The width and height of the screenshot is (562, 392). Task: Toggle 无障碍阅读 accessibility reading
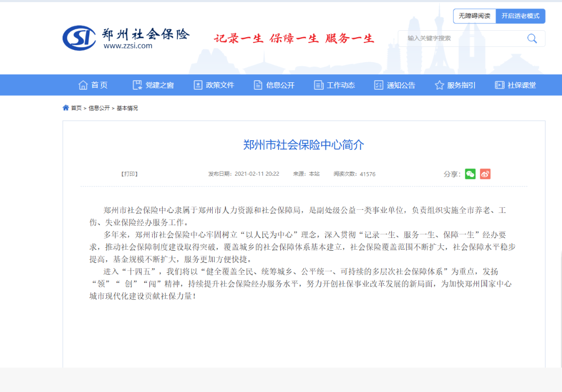475,16
